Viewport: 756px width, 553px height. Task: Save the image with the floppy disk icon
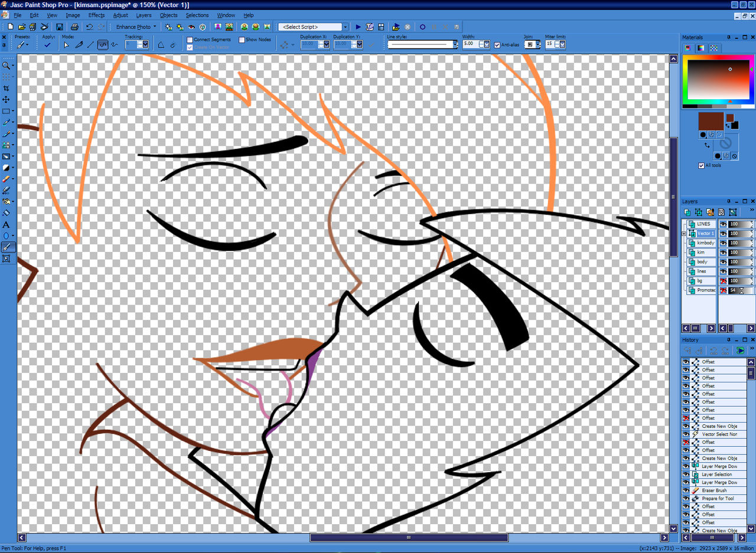tap(60, 27)
